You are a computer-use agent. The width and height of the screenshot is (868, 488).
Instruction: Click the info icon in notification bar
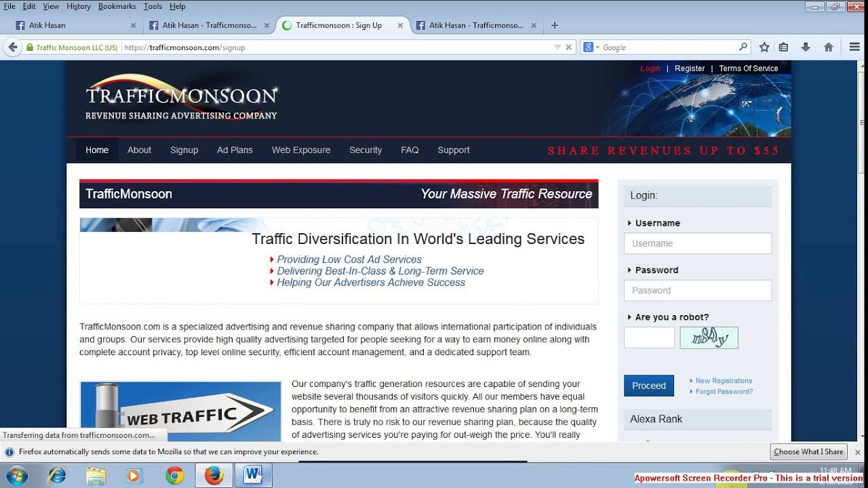[x=9, y=452]
